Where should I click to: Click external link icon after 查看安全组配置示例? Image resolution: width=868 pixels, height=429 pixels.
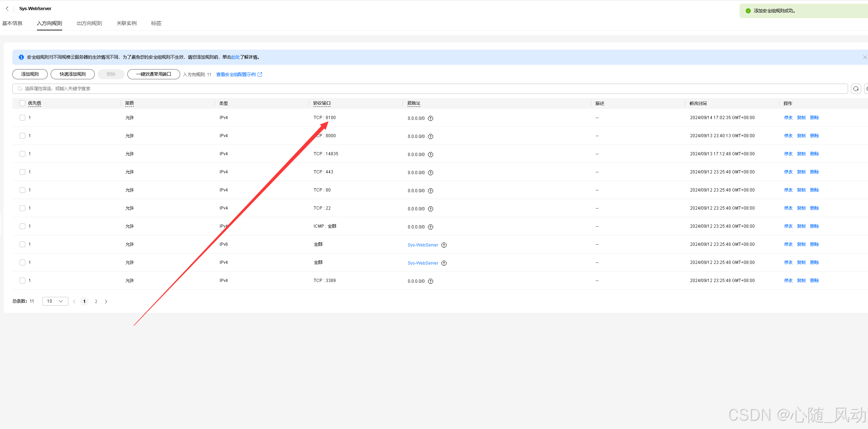[260, 75]
